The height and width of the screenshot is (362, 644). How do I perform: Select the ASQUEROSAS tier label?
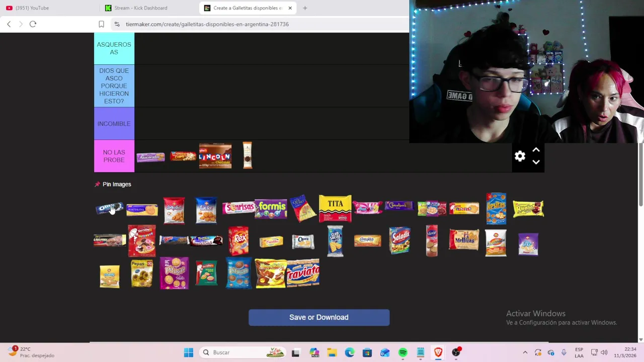pos(114,48)
